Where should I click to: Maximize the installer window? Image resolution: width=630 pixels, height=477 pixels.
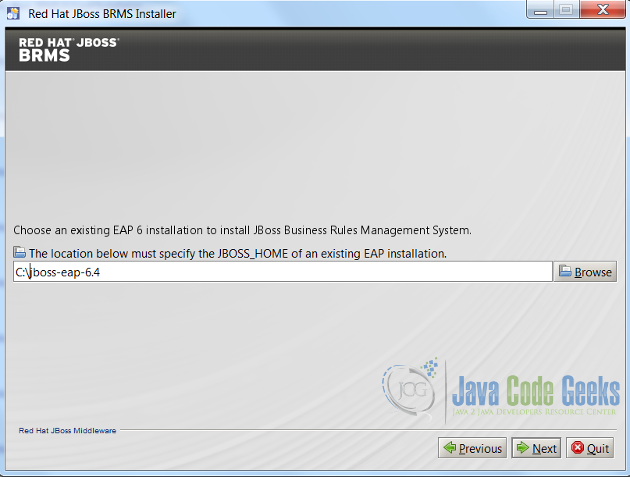(566, 10)
